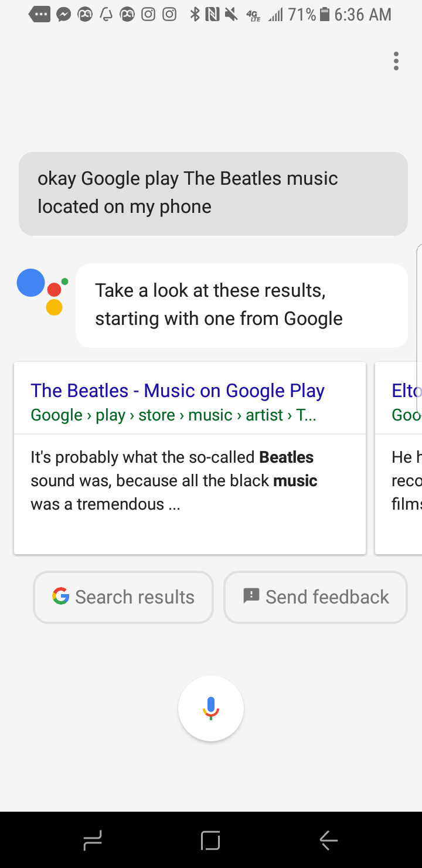Tap the feedback speech bubble icon

[251, 596]
